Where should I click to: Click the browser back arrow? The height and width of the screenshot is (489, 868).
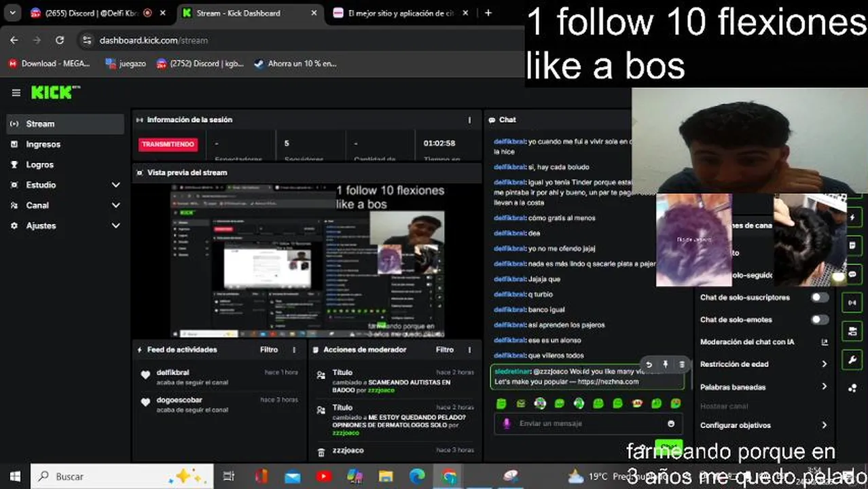click(x=14, y=40)
